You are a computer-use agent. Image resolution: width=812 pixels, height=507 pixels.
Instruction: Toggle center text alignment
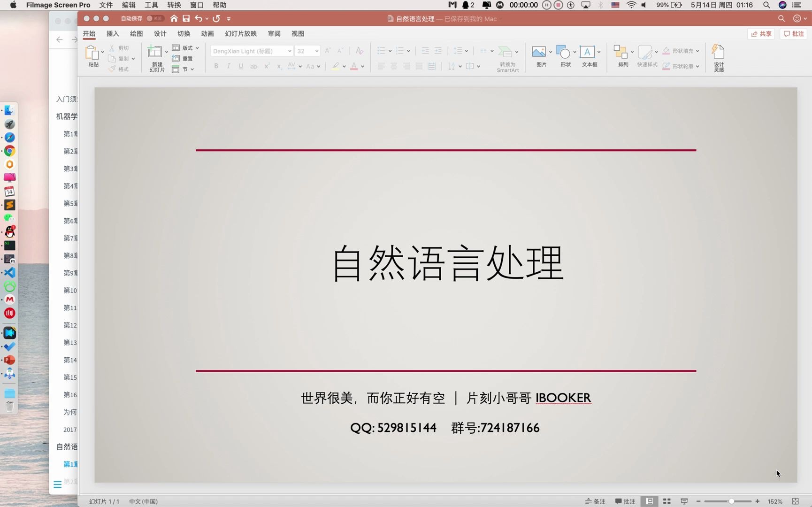[x=394, y=66]
